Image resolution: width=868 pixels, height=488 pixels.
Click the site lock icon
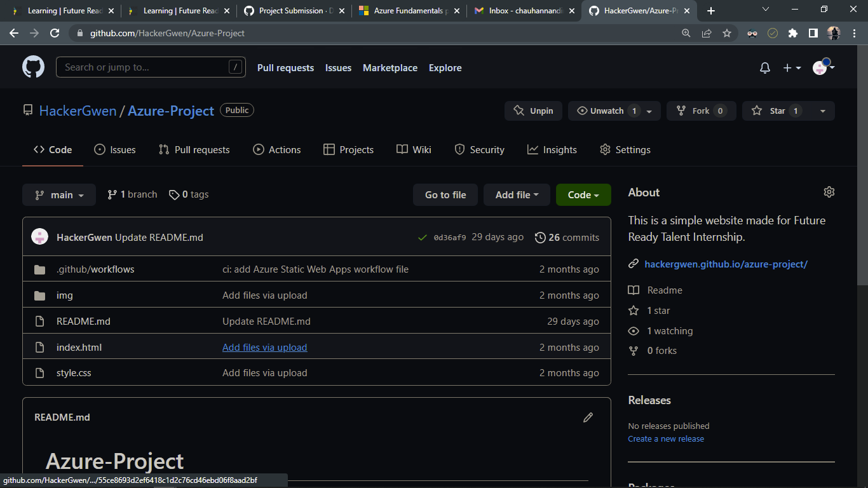pos(79,33)
